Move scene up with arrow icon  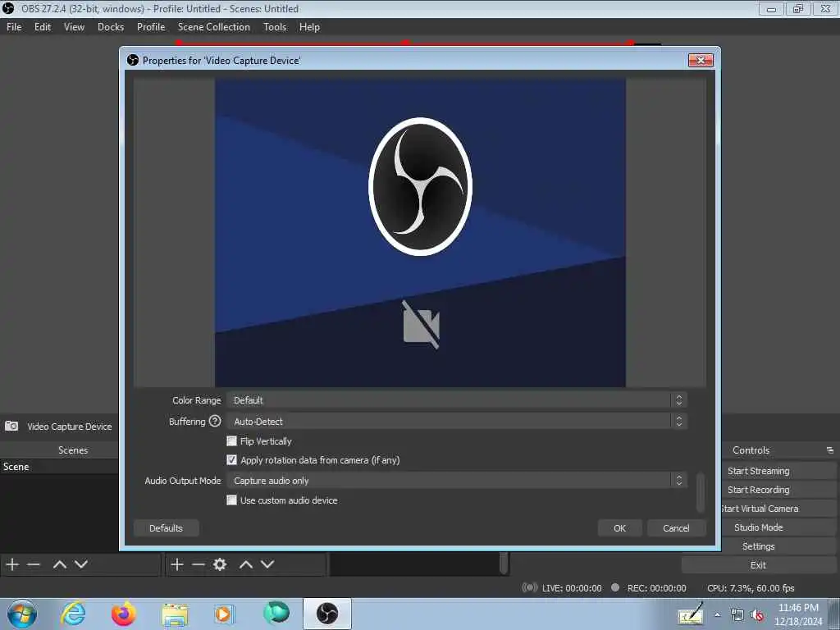(60, 564)
